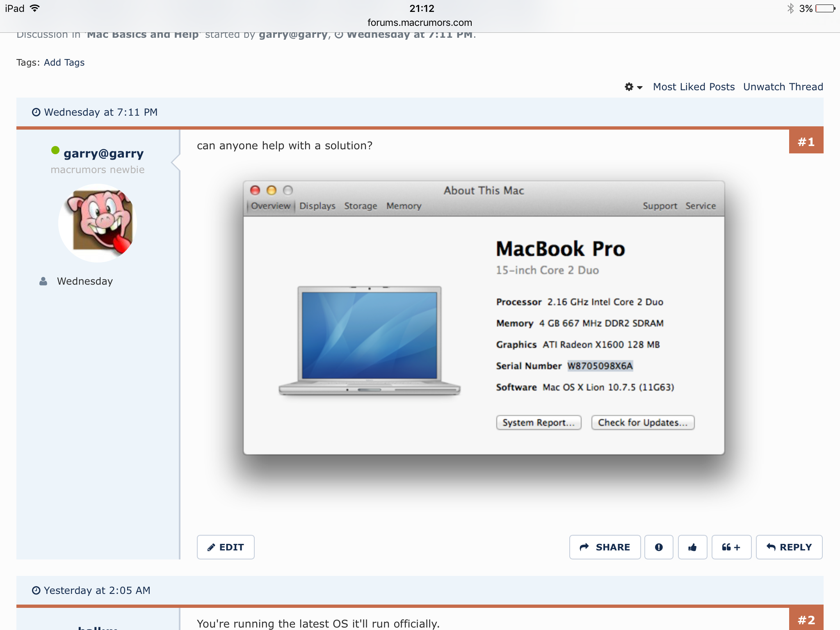Like post with thumbs-up icon

[692, 547]
